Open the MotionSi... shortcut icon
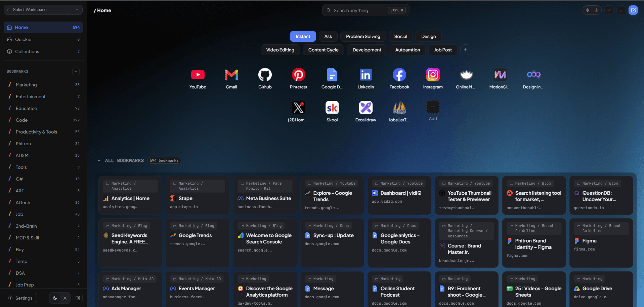The image size is (644, 307). tap(500, 75)
